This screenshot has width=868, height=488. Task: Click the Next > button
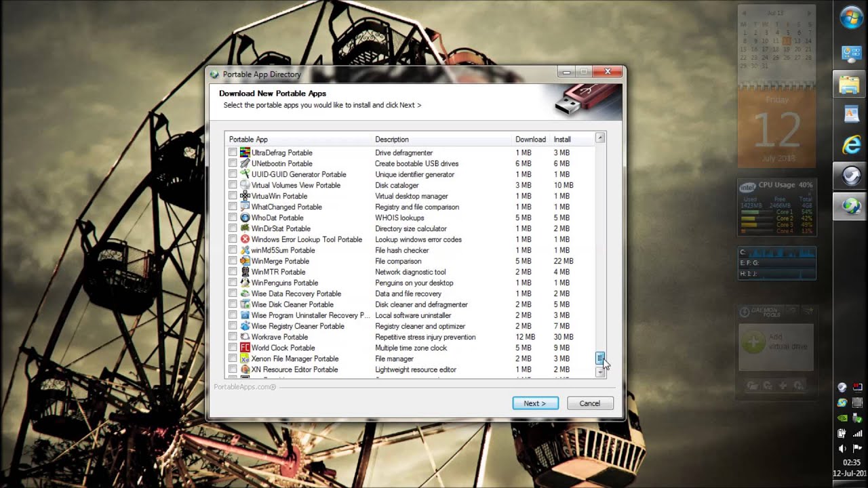coord(536,403)
